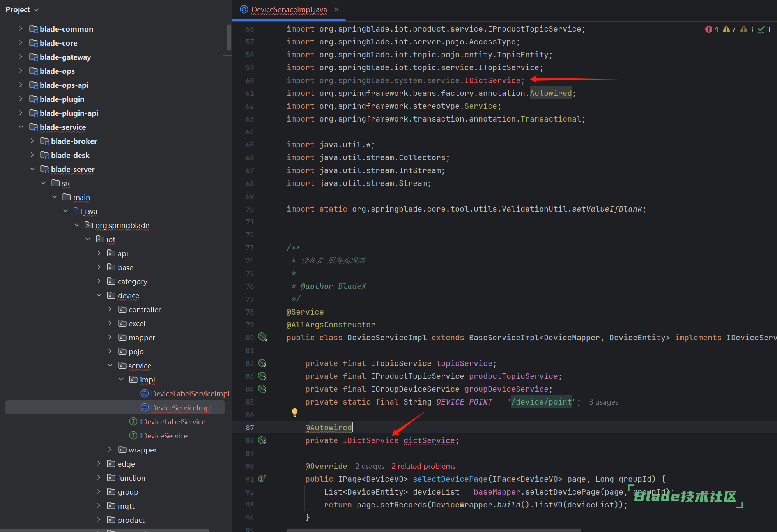Click the @AllArgsConstructor annotation

(x=331, y=325)
